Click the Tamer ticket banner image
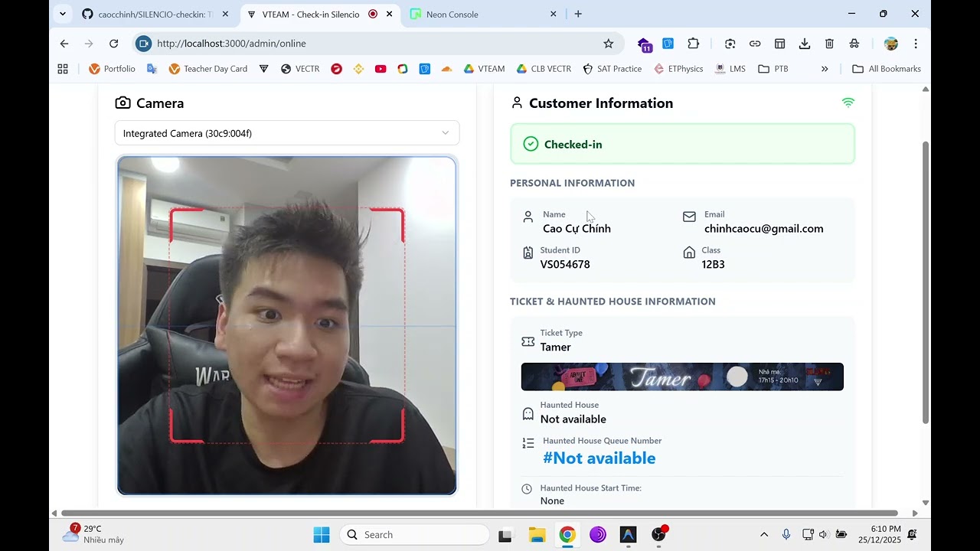The height and width of the screenshot is (551, 980). (682, 377)
